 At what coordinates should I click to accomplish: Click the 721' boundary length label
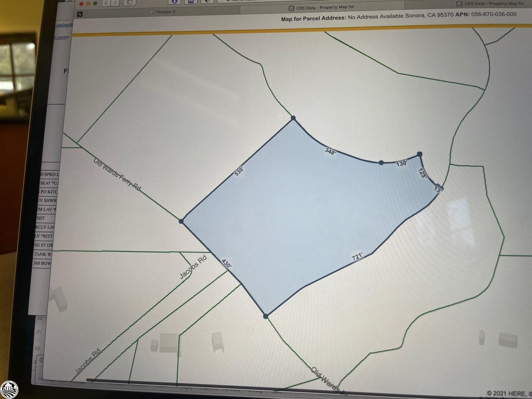(x=357, y=256)
